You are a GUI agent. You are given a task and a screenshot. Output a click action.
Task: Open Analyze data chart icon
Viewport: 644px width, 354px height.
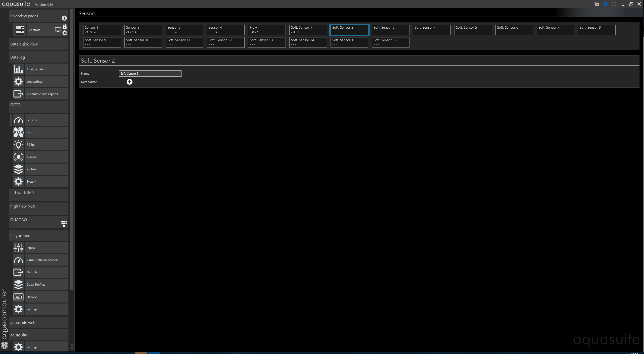[18, 69]
